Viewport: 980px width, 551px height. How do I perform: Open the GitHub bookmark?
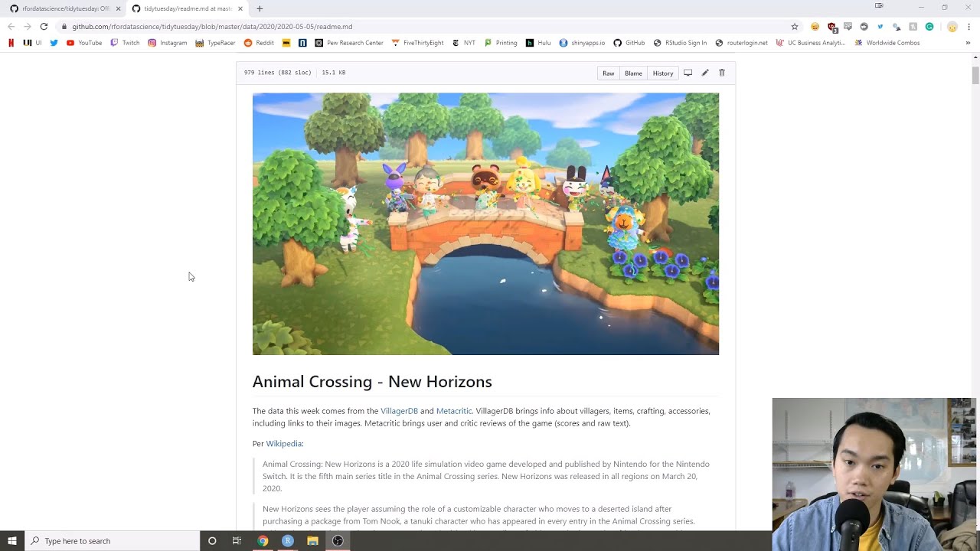point(629,43)
